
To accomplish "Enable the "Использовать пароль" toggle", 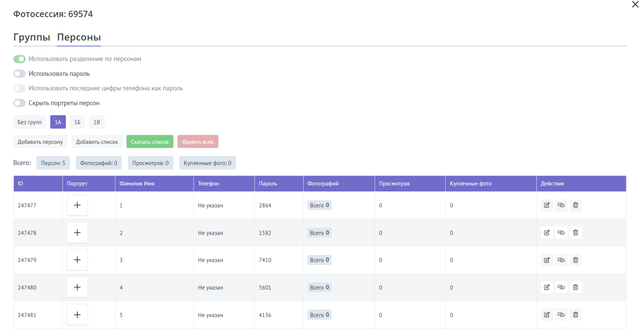I will click(x=20, y=74).
